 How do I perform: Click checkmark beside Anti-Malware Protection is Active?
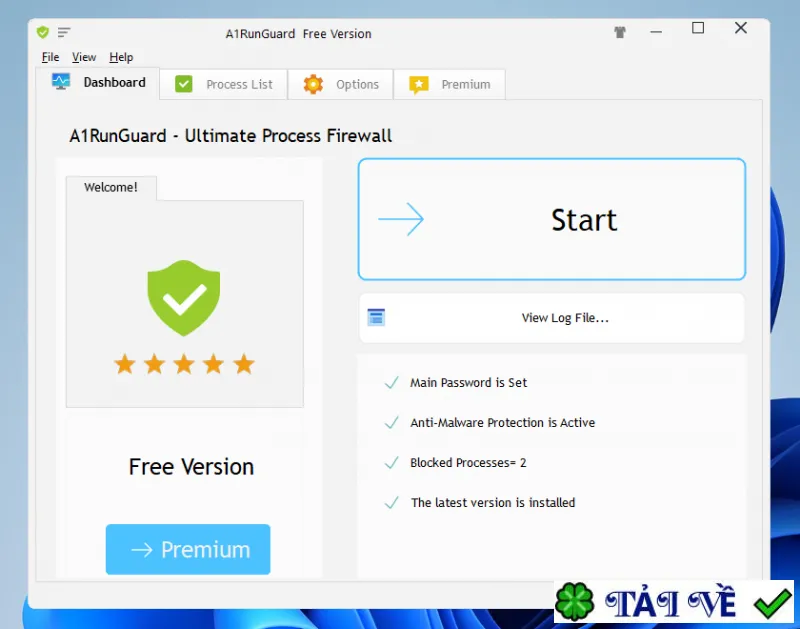pyautogui.click(x=391, y=422)
